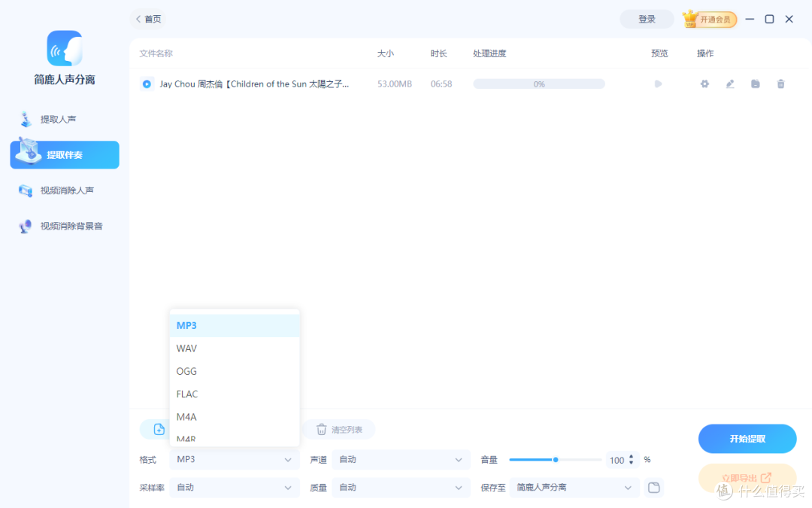Screen dimensions: 812x508
Task: Click the 开通会员 VIP button
Action: pos(710,19)
